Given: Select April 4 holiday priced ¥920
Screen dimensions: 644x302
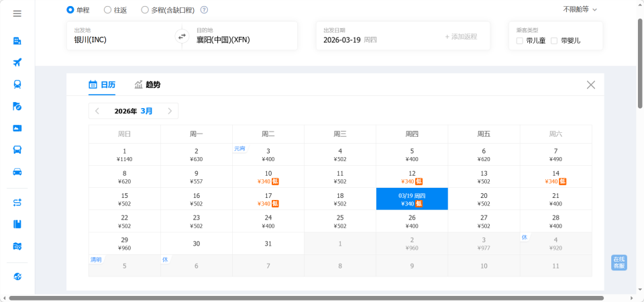Looking at the screenshot, I should click(555, 243).
